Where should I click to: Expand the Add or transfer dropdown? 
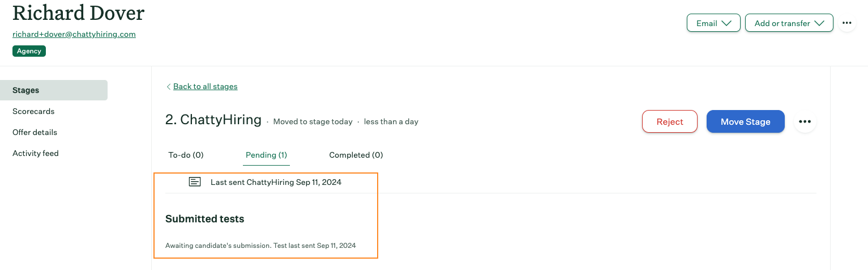pos(789,23)
